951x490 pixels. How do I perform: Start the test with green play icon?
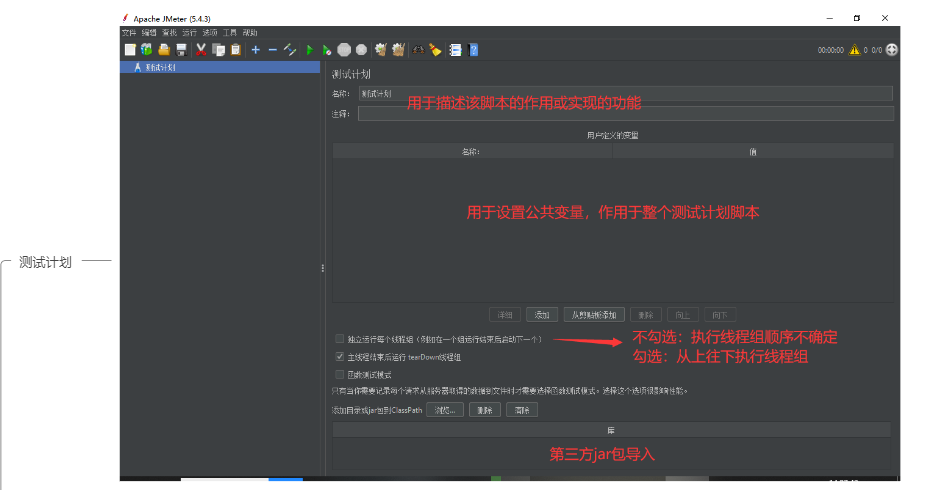coord(310,50)
